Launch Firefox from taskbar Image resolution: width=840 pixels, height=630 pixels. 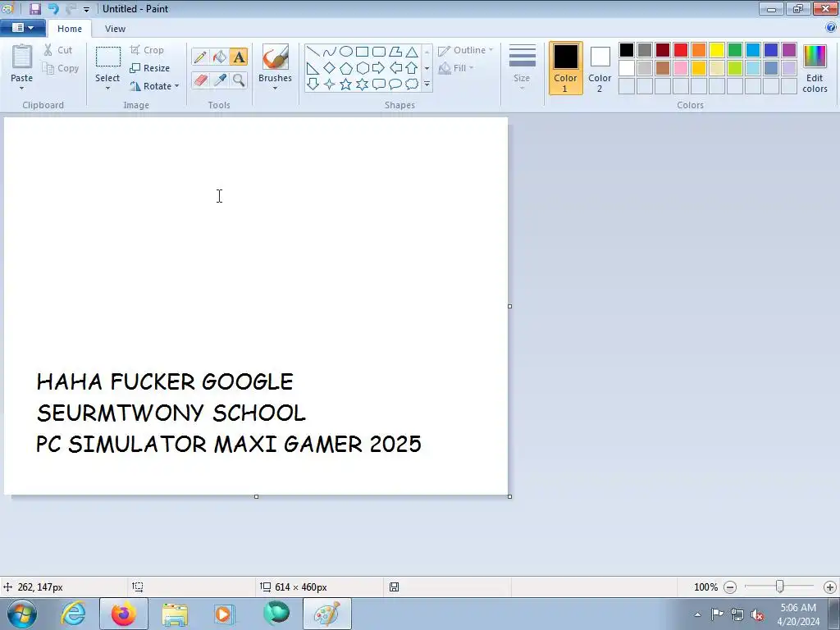click(124, 614)
